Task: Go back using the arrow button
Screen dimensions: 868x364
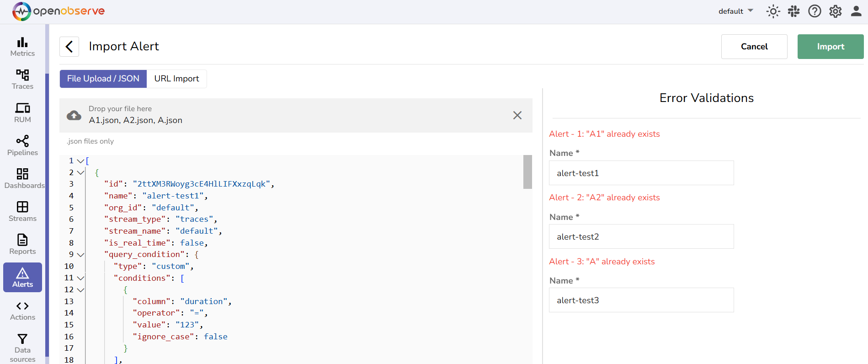Action: coord(69,47)
